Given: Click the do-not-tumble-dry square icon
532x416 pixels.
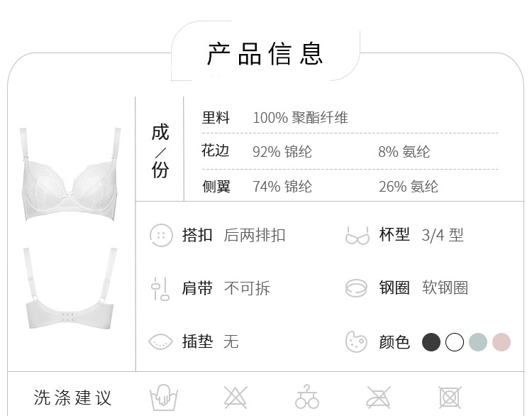Looking at the screenshot, I should point(450,397).
